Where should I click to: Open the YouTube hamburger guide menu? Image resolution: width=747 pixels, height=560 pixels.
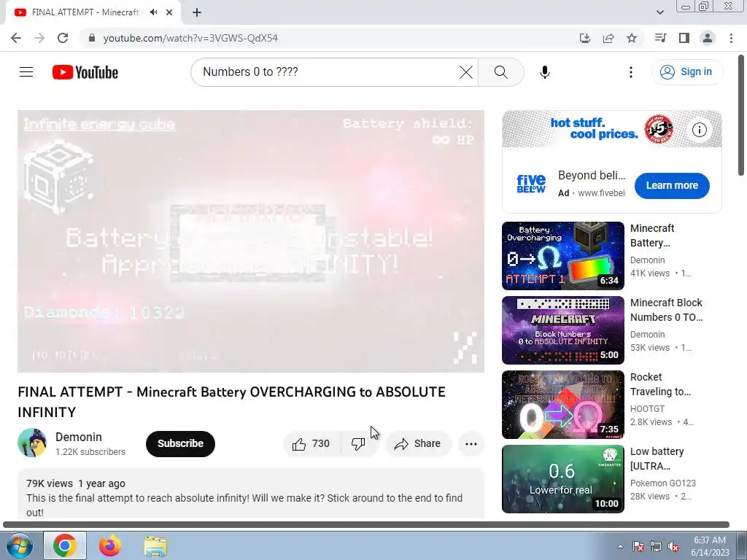pos(26,72)
